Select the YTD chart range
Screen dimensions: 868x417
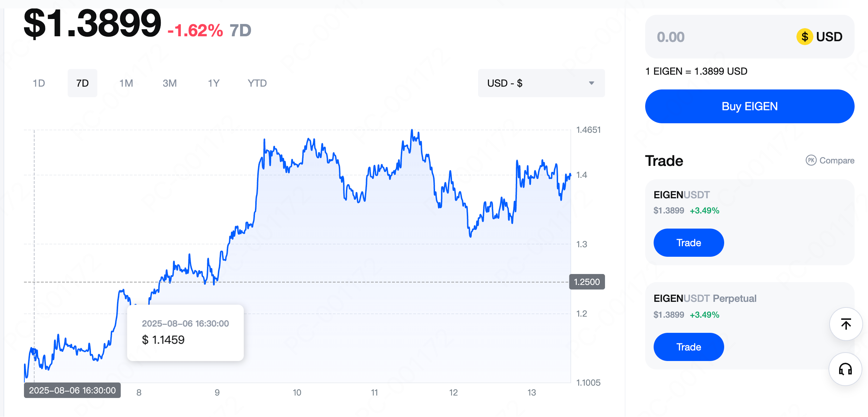257,83
